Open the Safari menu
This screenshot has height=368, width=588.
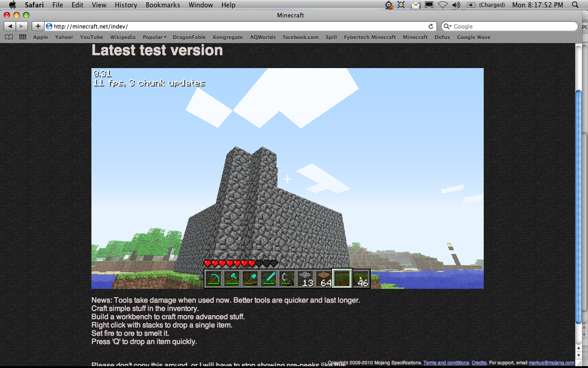point(34,5)
